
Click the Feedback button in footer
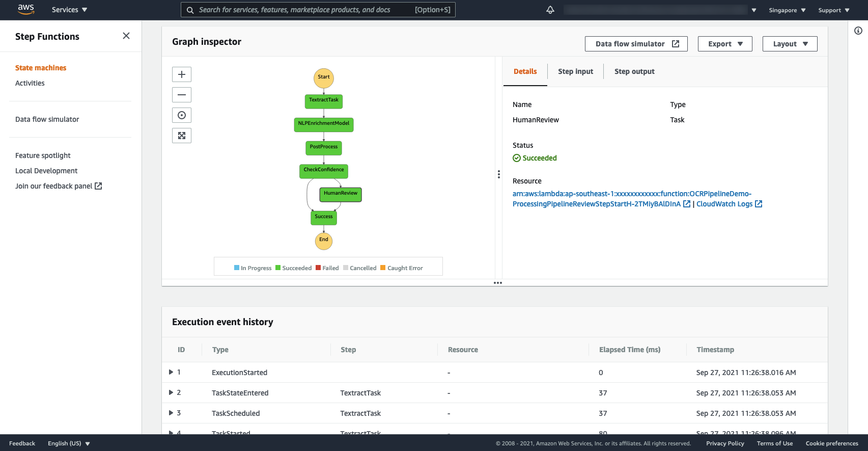(22, 443)
